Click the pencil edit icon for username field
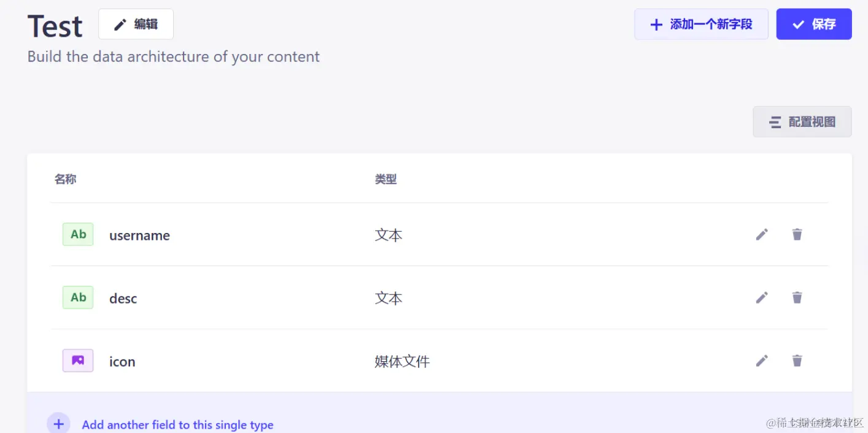The image size is (868, 433). pyautogui.click(x=762, y=234)
